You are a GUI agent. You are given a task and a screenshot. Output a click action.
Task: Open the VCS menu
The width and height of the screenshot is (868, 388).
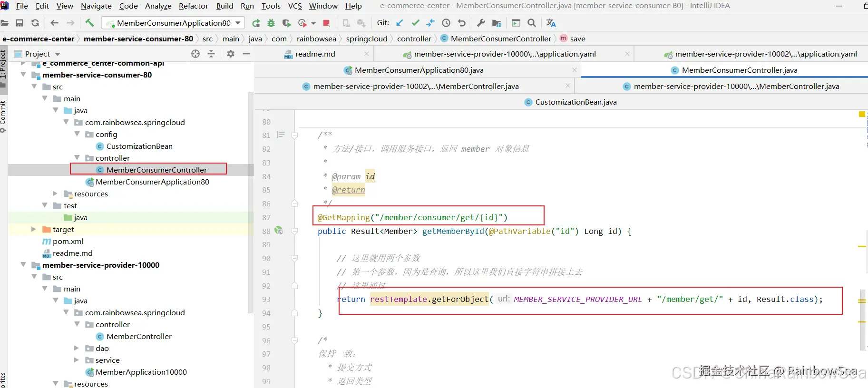point(295,6)
